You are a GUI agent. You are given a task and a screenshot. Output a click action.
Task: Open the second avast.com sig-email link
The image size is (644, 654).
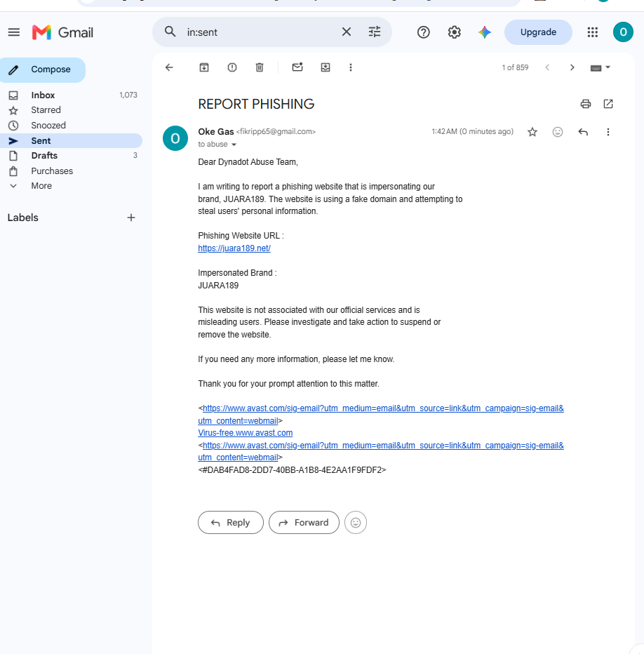(x=381, y=452)
